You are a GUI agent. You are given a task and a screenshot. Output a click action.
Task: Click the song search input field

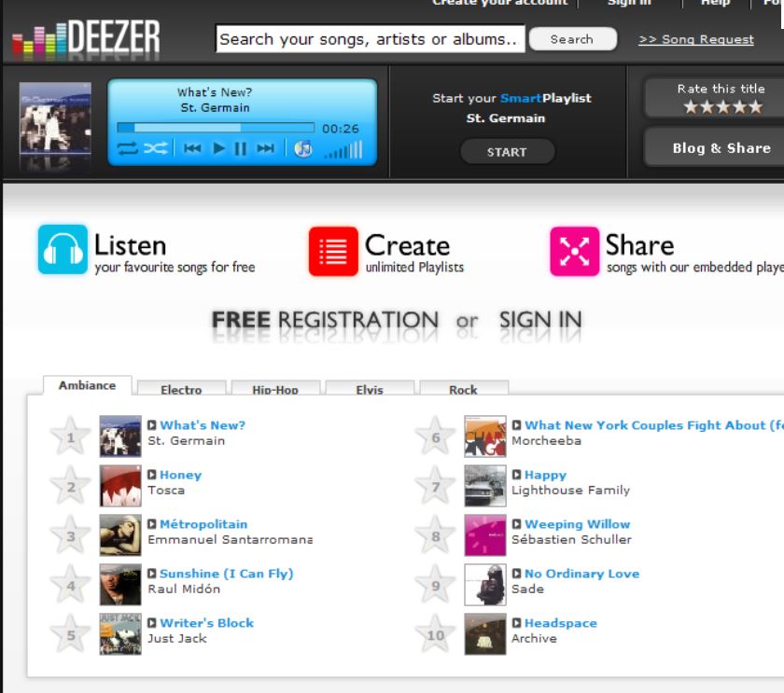click(370, 39)
